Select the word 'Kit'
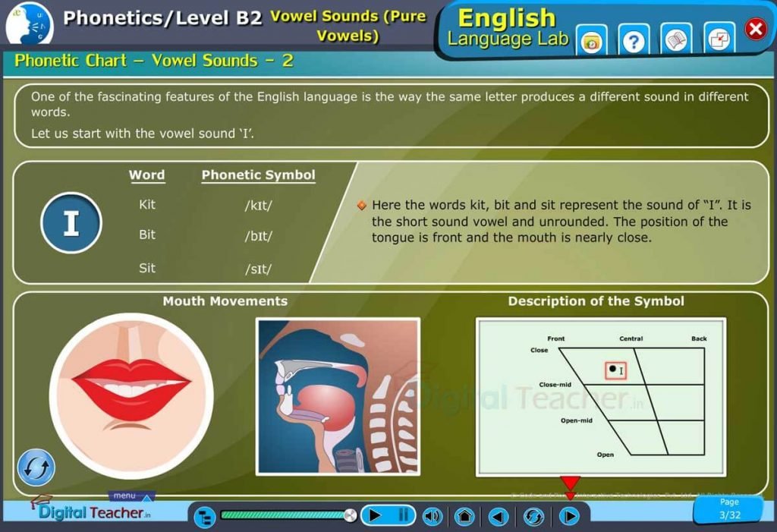777x532 pixels. pyautogui.click(x=147, y=204)
